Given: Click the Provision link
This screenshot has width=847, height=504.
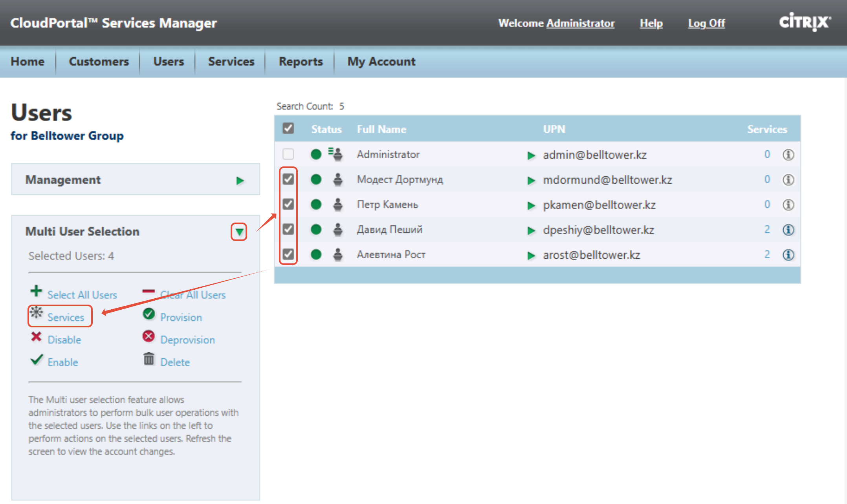Looking at the screenshot, I should (181, 317).
